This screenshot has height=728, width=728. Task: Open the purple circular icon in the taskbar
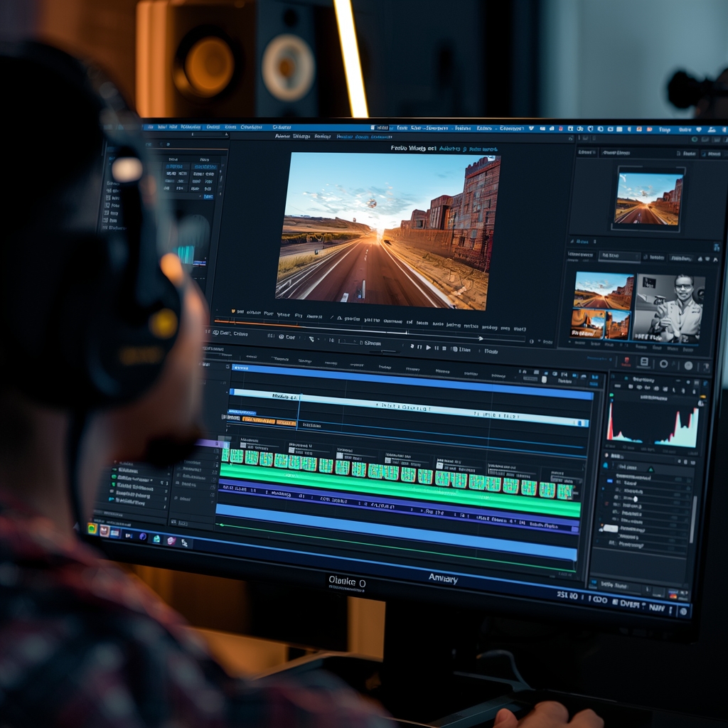click(x=143, y=537)
